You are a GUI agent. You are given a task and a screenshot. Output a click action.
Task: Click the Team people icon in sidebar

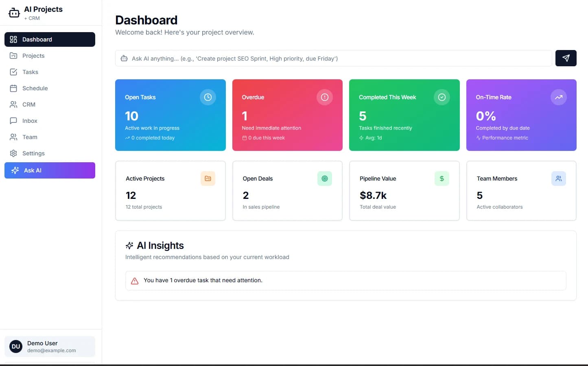(x=13, y=137)
